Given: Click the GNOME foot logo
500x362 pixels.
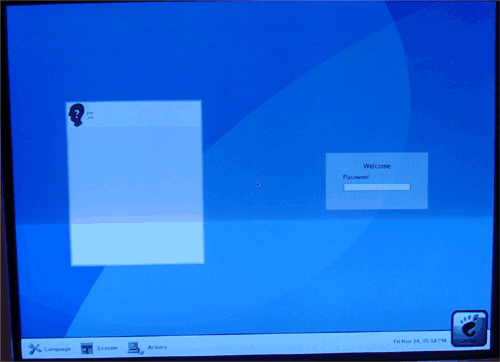Looking at the screenshot, I should pyautogui.click(x=469, y=329).
